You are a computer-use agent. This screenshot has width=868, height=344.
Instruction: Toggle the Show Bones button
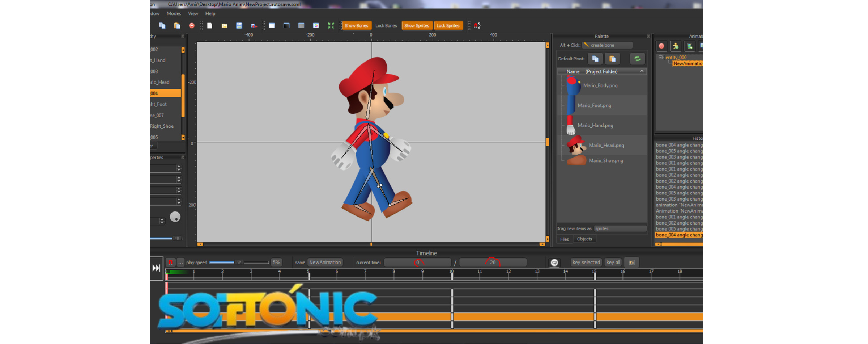356,25
